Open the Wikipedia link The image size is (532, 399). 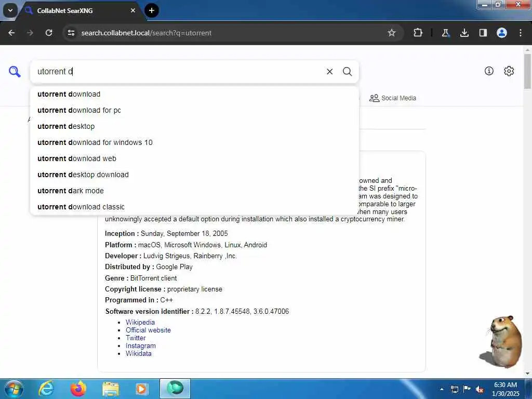tap(140, 322)
